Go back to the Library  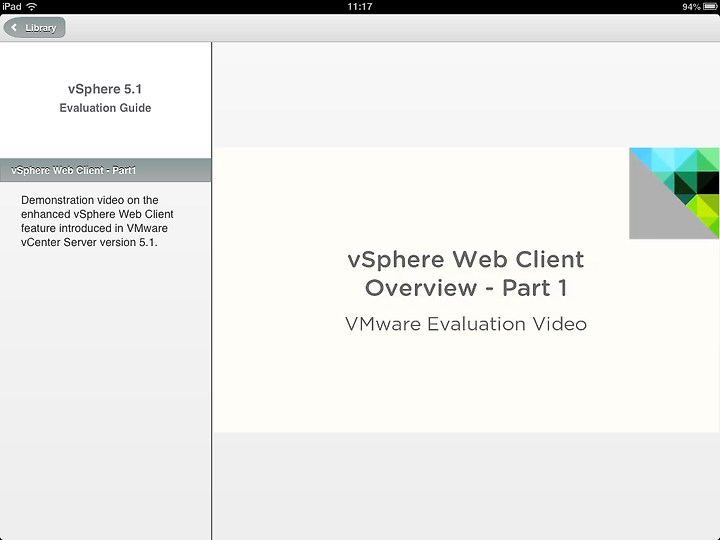[34, 28]
